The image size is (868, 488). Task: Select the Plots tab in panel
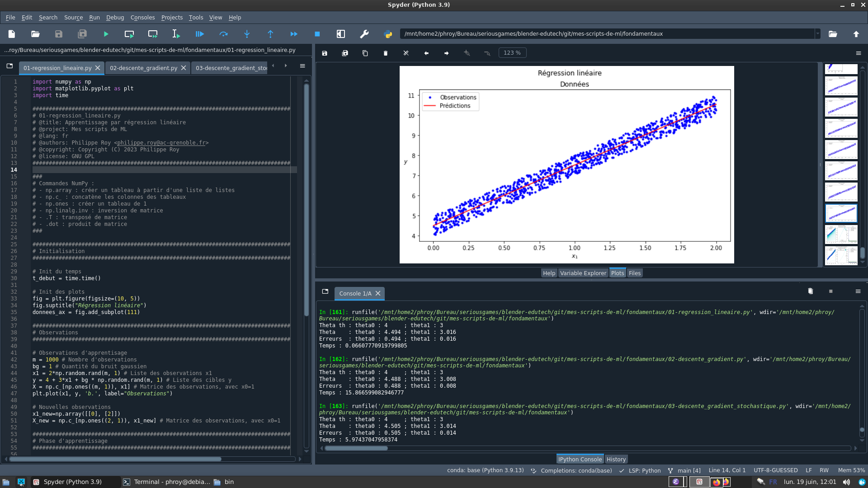click(617, 273)
